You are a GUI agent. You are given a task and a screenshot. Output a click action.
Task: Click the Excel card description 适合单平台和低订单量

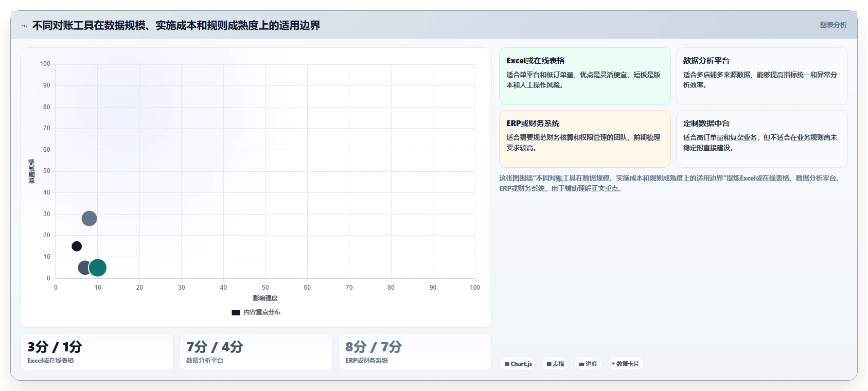(x=583, y=80)
